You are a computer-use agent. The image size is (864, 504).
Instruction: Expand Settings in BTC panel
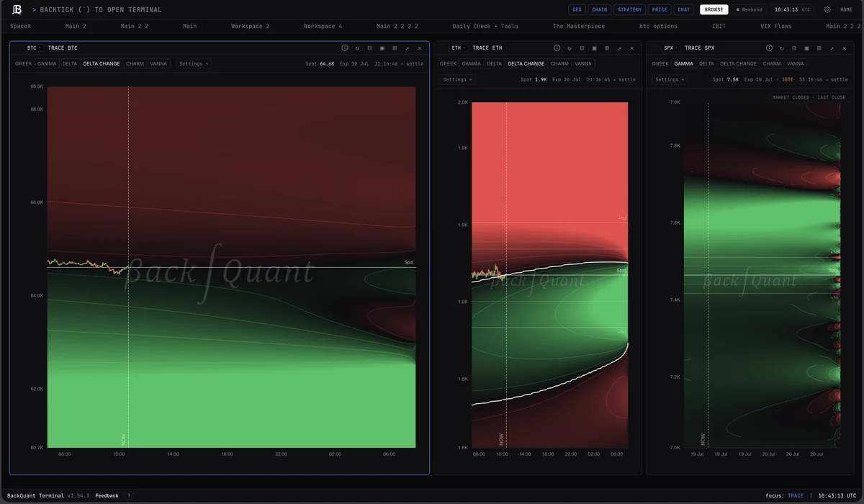[194, 63]
